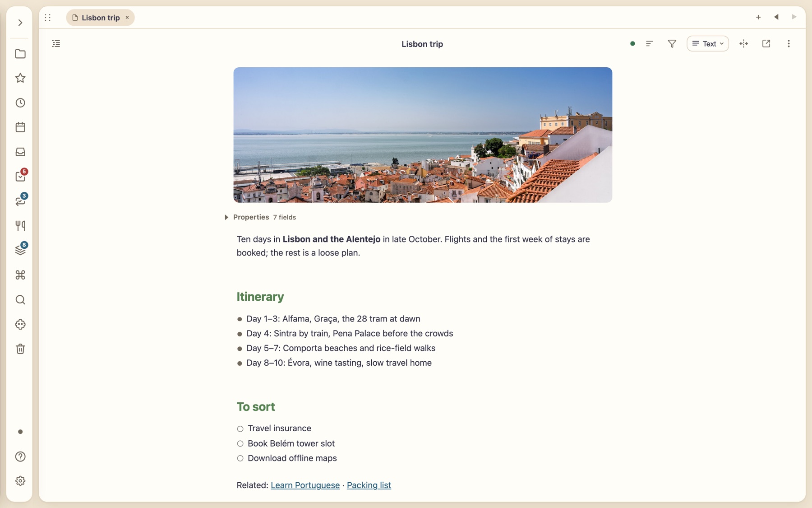Screen dimensions: 812x508
Task: Open the three-dot more options menu
Action: pyautogui.click(x=789, y=44)
